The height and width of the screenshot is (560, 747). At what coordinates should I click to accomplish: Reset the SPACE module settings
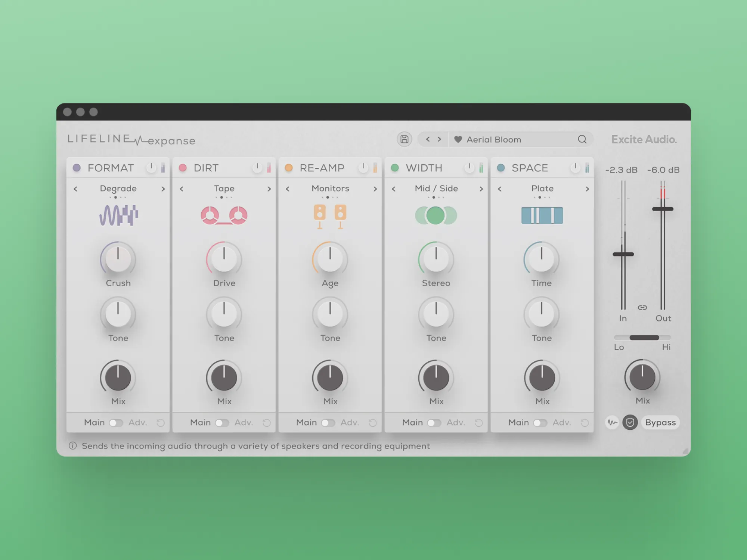[x=585, y=423]
